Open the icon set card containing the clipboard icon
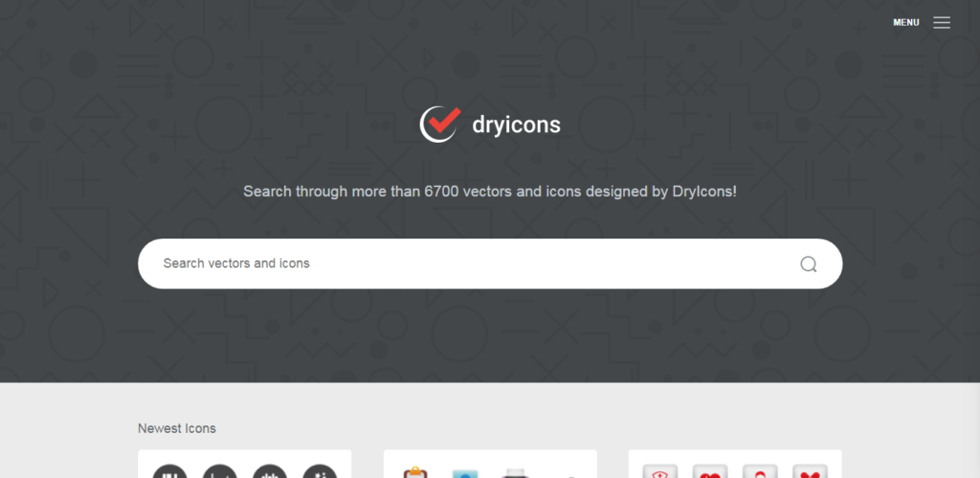The width and height of the screenshot is (980, 478). pyautogui.click(x=490, y=464)
